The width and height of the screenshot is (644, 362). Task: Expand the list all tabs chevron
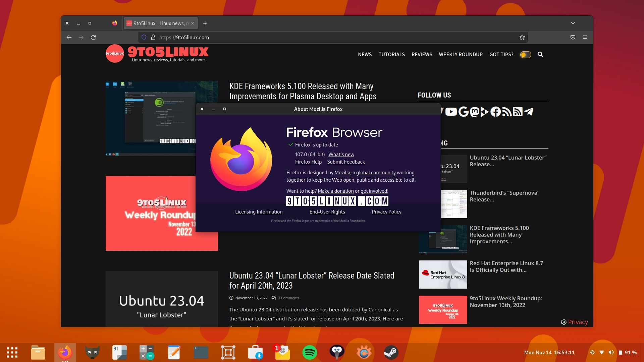tap(573, 23)
